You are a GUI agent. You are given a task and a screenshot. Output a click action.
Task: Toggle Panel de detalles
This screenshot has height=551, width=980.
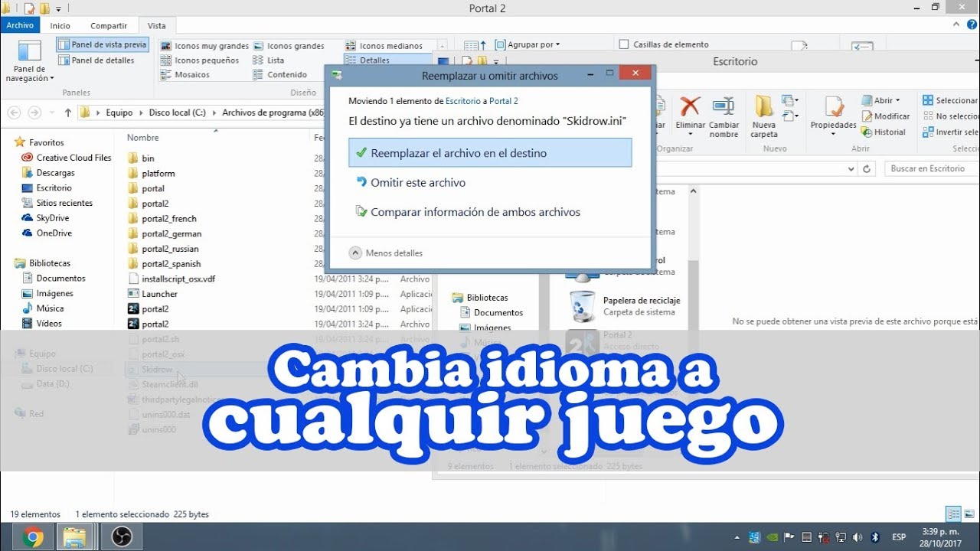pyautogui.click(x=96, y=60)
